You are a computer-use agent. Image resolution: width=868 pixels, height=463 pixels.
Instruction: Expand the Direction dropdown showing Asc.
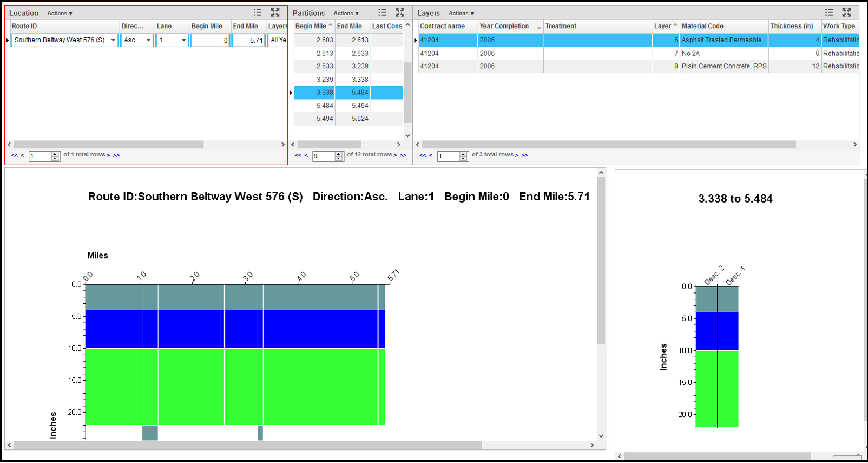tap(148, 40)
